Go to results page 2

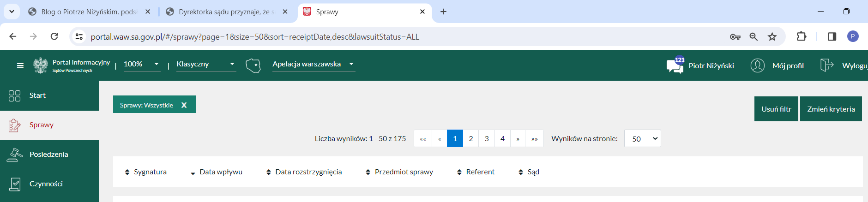coord(470,139)
